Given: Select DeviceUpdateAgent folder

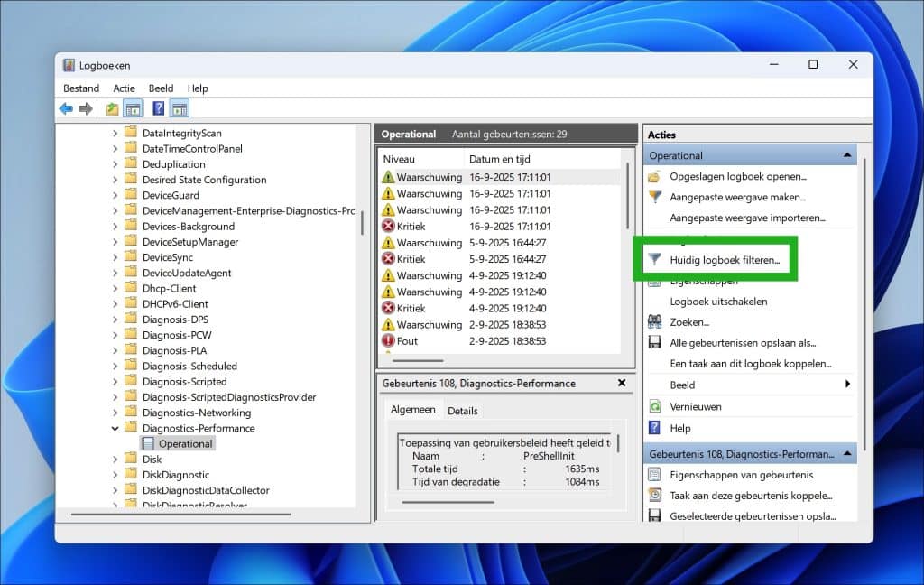Looking at the screenshot, I should 187,273.
